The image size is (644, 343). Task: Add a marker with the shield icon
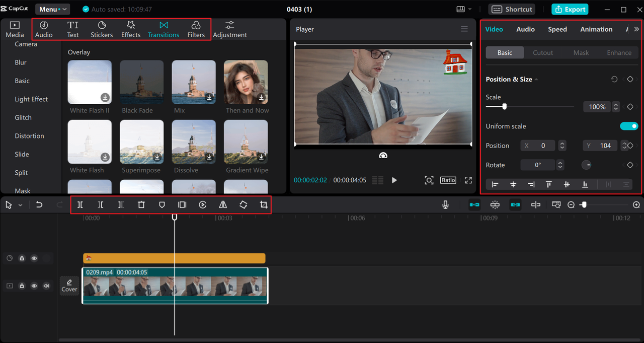tap(162, 205)
